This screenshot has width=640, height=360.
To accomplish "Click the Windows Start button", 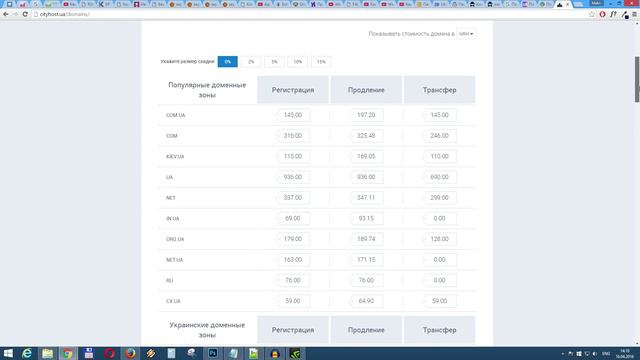I will 8,353.
